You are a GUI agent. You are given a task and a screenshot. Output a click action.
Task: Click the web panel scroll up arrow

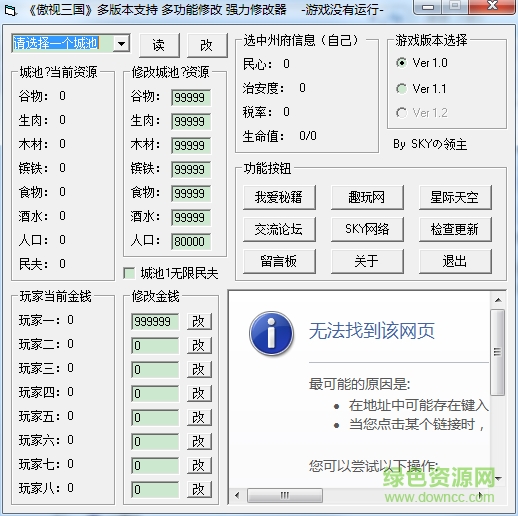(x=498, y=300)
